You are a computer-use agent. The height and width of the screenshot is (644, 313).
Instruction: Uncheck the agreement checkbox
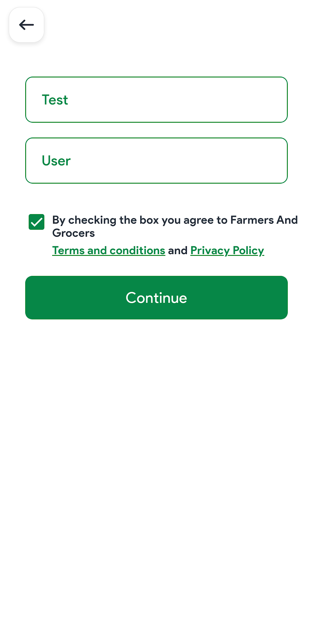(x=37, y=222)
